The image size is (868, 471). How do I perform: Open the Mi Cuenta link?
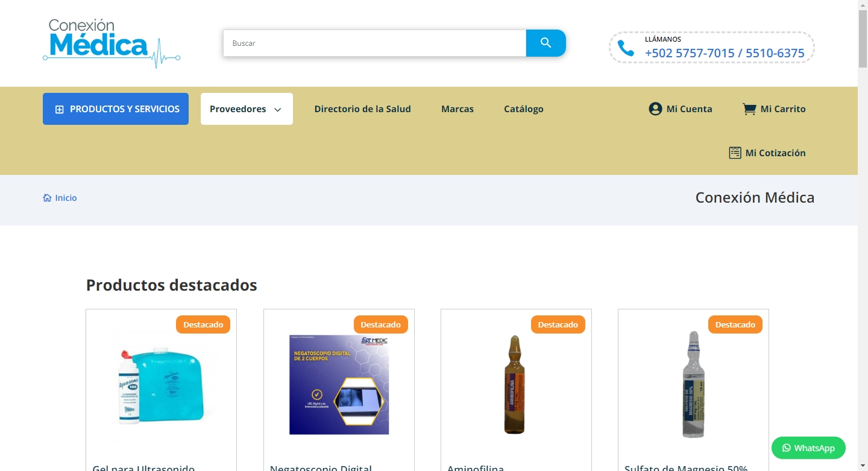[681, 109]
